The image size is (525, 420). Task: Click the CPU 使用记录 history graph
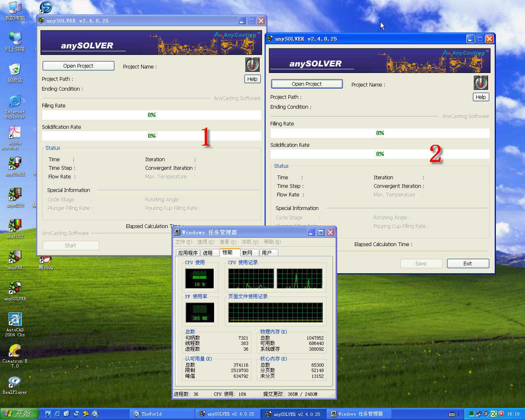pyautogui.click(x=276, y=278)
